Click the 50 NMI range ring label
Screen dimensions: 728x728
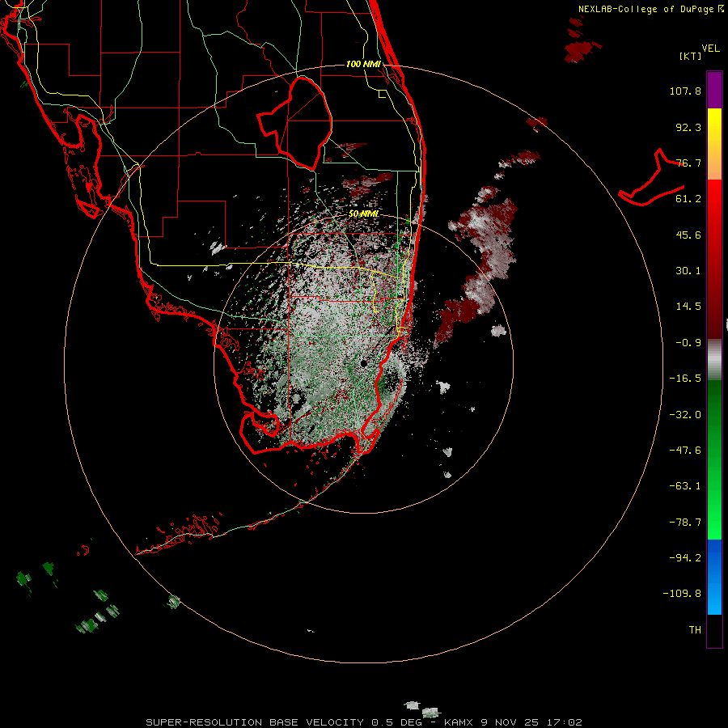pyautogui.click(x=363, y=214)
